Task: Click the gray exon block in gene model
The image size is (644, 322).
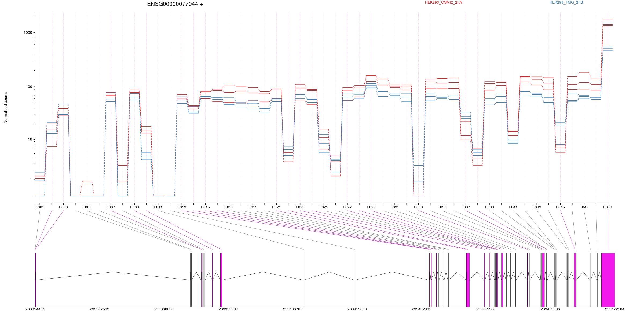Action: point(204,280)
